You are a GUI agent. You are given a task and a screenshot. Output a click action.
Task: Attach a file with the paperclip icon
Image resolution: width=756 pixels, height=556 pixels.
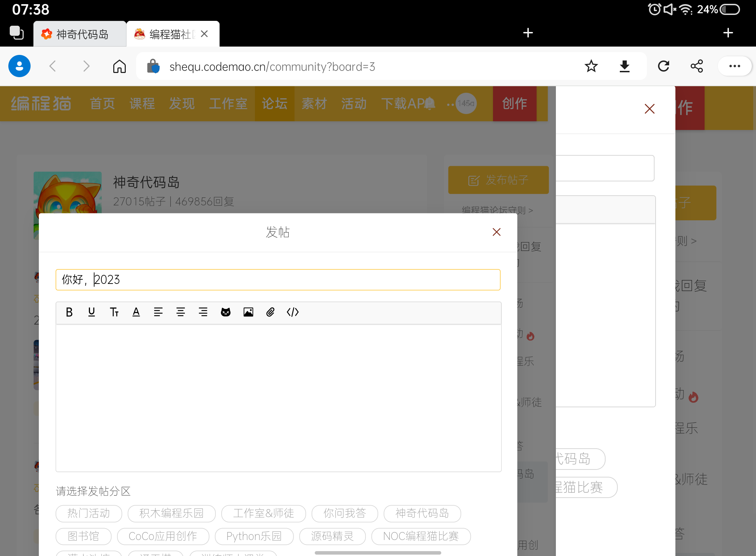tap(270, 312)
